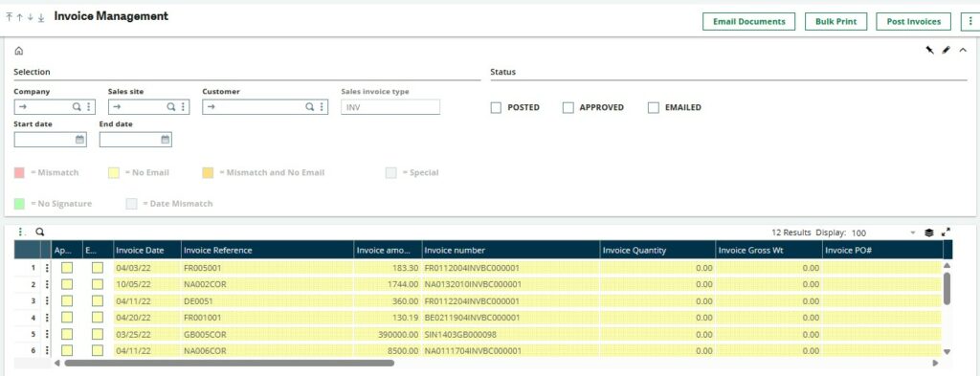980x376 pixels.
Task: Open row 2 actions menu
Action: coord(46,284)
